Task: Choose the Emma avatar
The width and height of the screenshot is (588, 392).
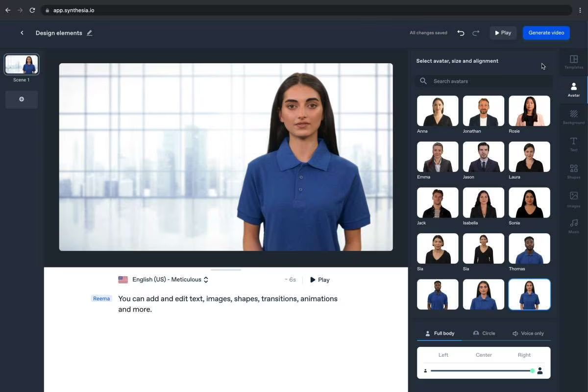Action: [438, 157]
